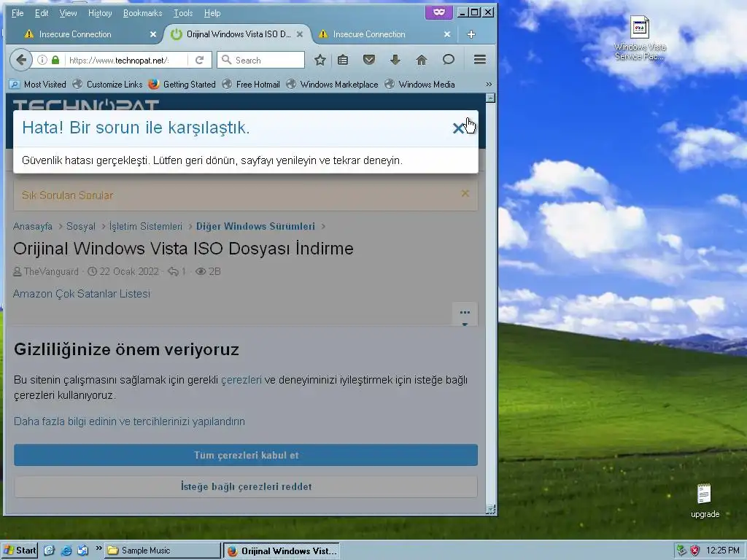Click the system tray clock 12:25 PM

[723, 551]
